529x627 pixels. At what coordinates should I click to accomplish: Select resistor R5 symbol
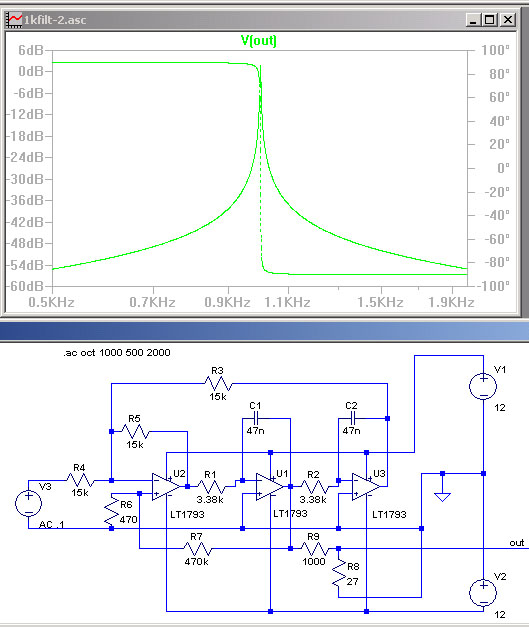[135, 431]
